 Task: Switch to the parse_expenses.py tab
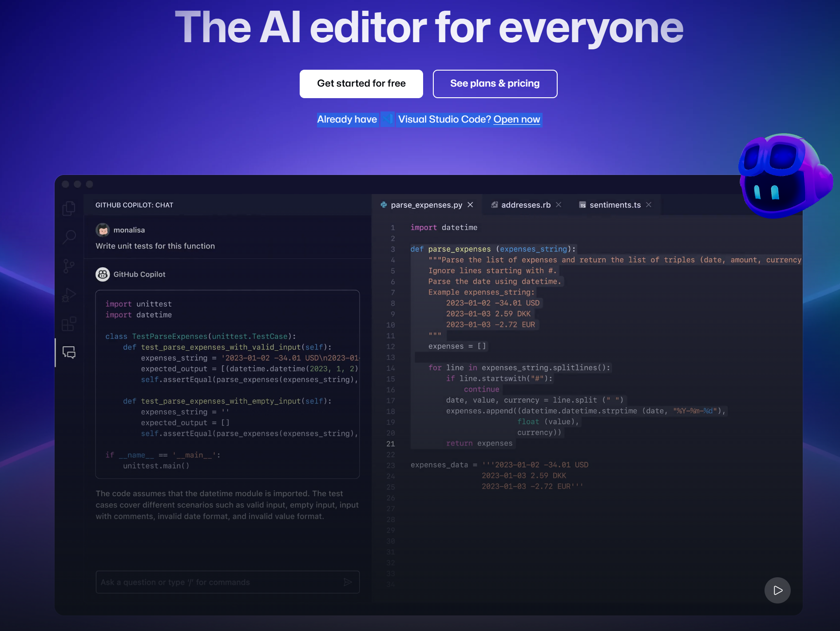point(427,205)
